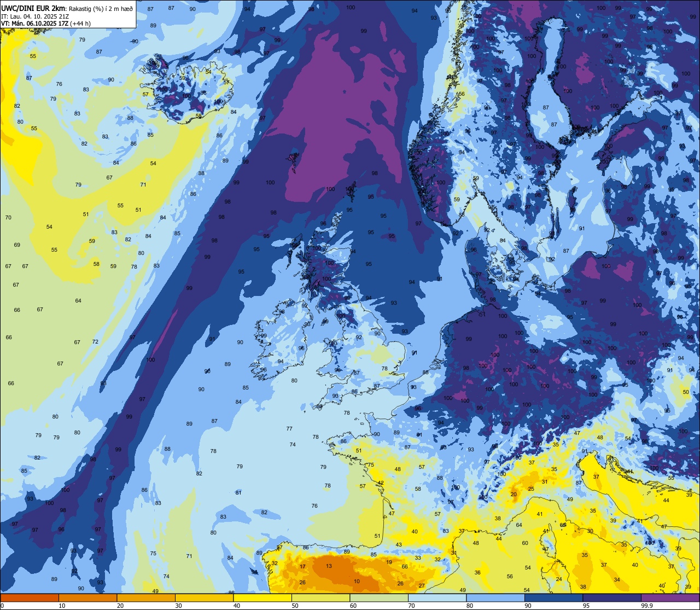
Task: Click the '77' value southwest of Britain
Action: (x=289, y=429)
